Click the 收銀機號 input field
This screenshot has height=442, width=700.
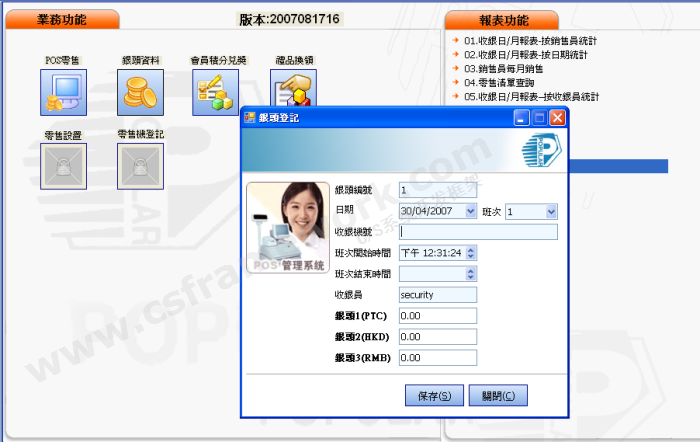pyautogui.click(x=477, y=232)
